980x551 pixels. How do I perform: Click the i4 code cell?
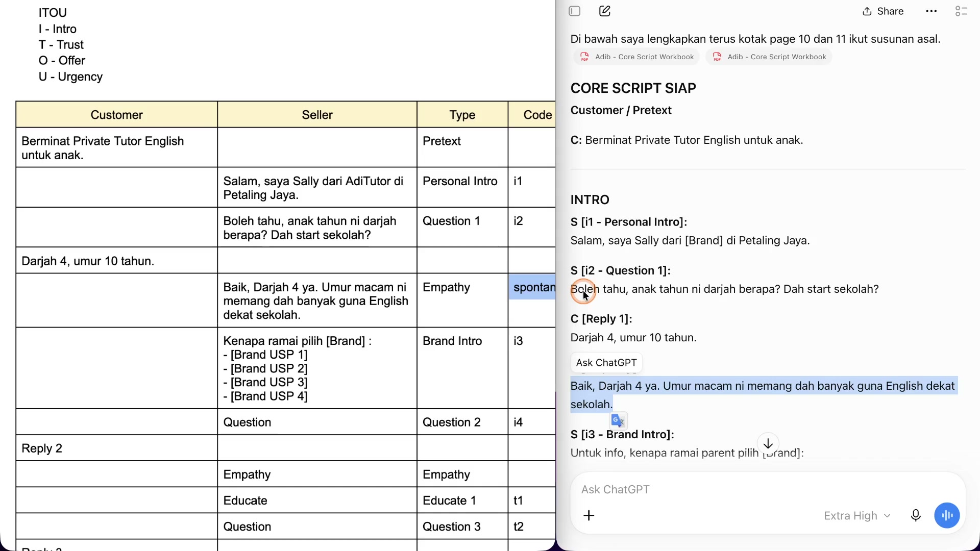pyautogui.click(x=532, y=422)
